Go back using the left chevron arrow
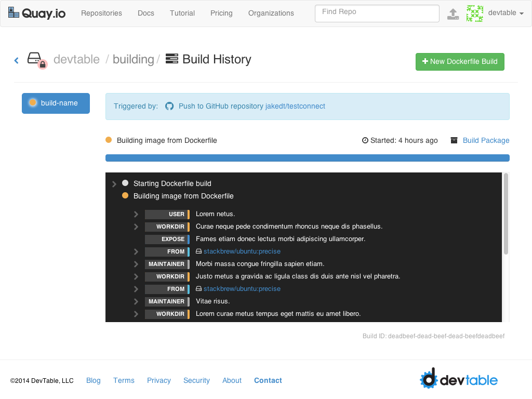Image resolution: width=532 pixels, height=399 pixels. [16, 60]
